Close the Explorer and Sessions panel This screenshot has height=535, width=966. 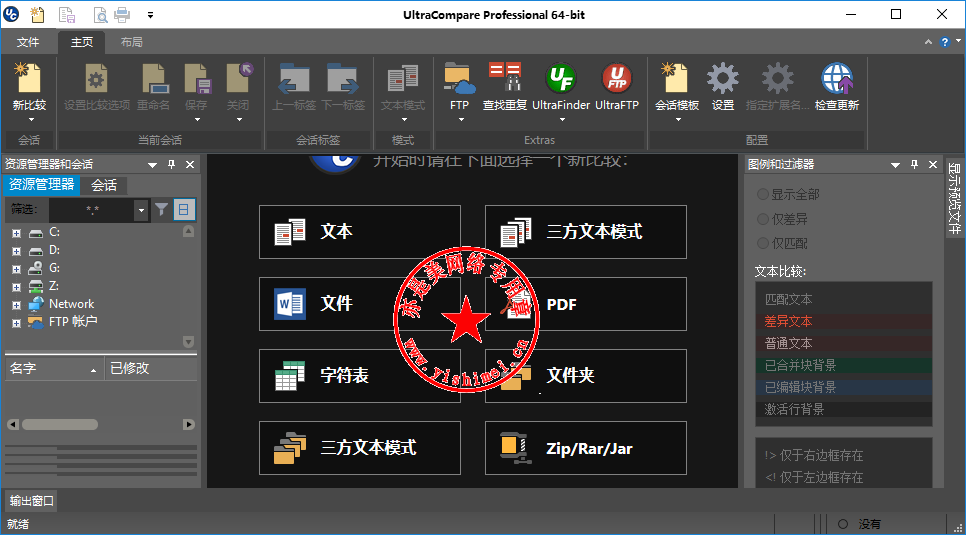190,165
